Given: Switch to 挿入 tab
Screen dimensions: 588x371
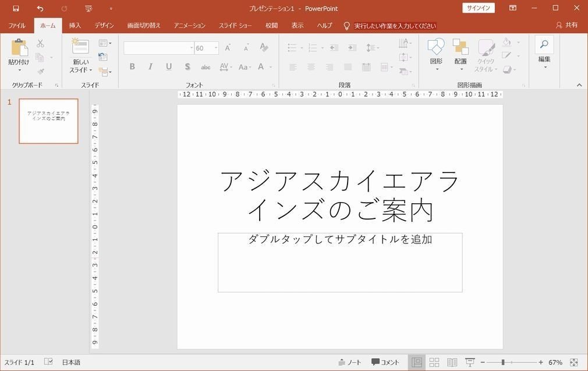Looking at the screenshot, I should 75,26.
